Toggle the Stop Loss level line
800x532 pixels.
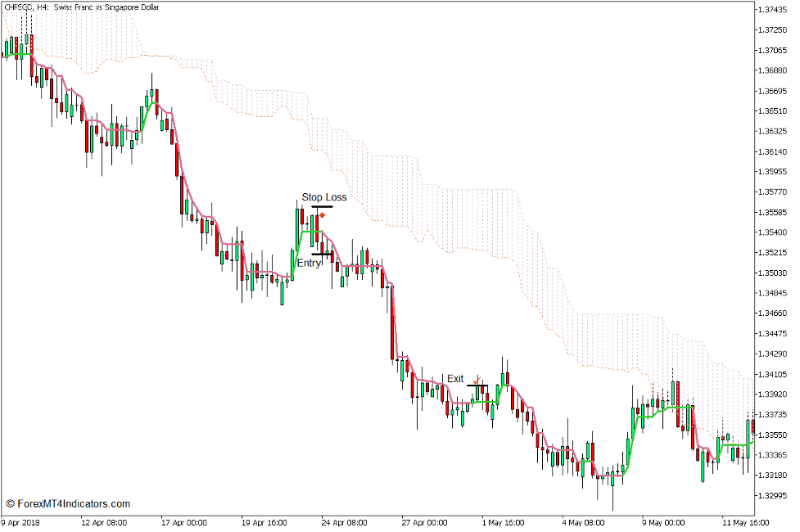click(x=321, y=206)
